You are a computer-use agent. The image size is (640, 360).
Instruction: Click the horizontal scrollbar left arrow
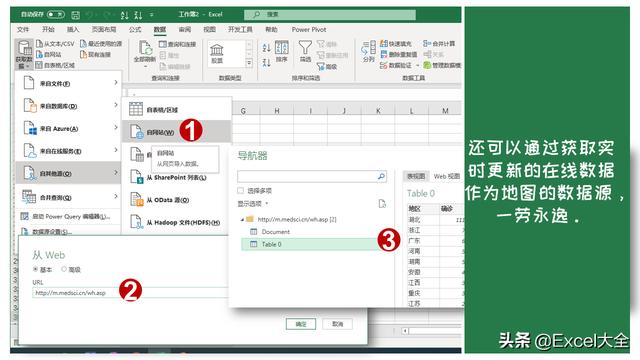tap(405, 331)
